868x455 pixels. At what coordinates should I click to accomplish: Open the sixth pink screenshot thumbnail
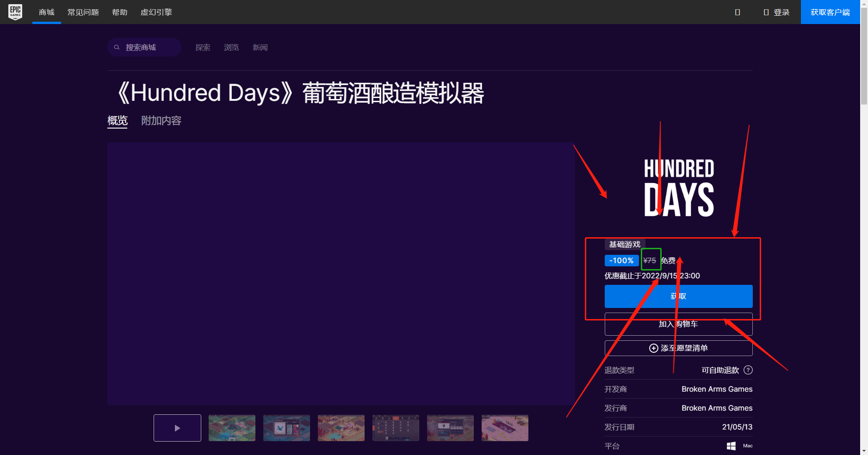pyautogui.click(x=505, y=428)
